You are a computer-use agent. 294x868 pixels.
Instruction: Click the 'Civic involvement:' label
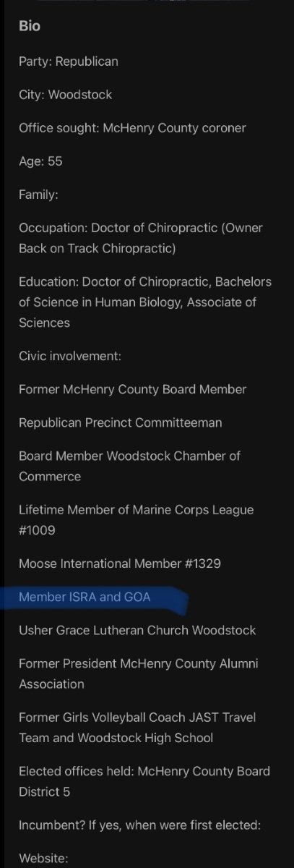pyautogui.click(x=71, y=356)
